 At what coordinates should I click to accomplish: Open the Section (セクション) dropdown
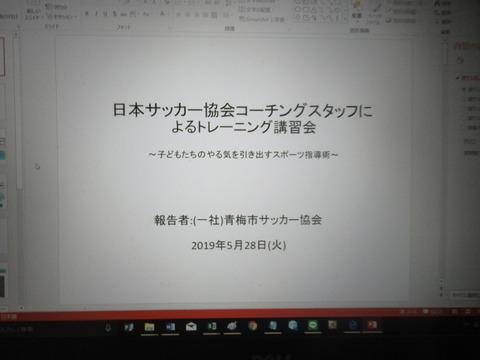[61, 16]
